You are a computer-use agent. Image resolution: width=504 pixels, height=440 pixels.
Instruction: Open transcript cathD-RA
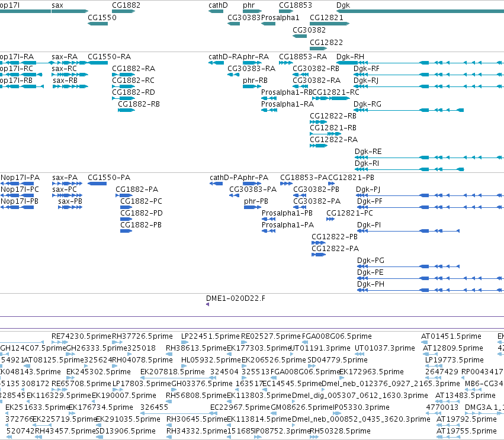coord(225,57)
